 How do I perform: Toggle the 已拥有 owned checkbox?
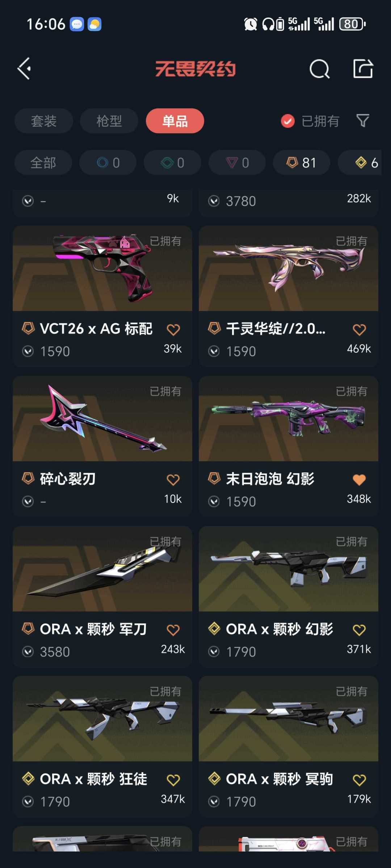pos(288,121)
